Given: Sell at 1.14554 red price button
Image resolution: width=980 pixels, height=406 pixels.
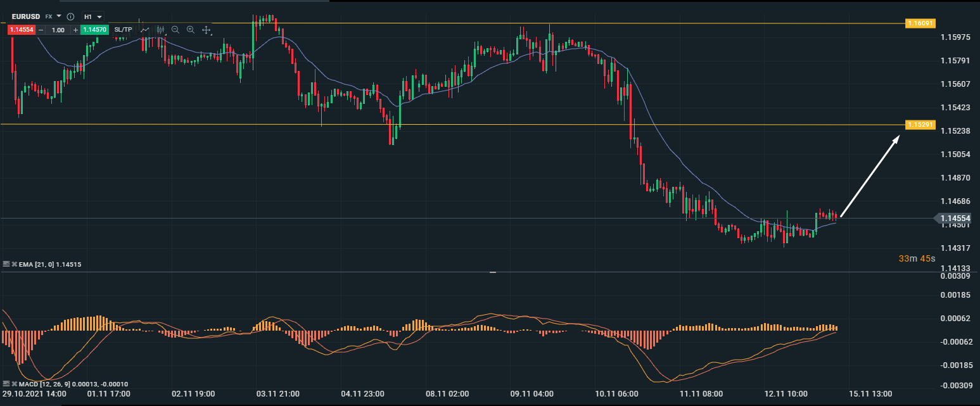Looking at the screenshot, I should (x=21, y=30).
